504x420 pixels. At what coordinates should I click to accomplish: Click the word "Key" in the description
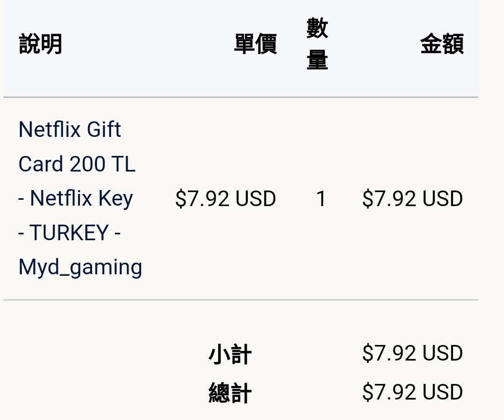(115, 199)
